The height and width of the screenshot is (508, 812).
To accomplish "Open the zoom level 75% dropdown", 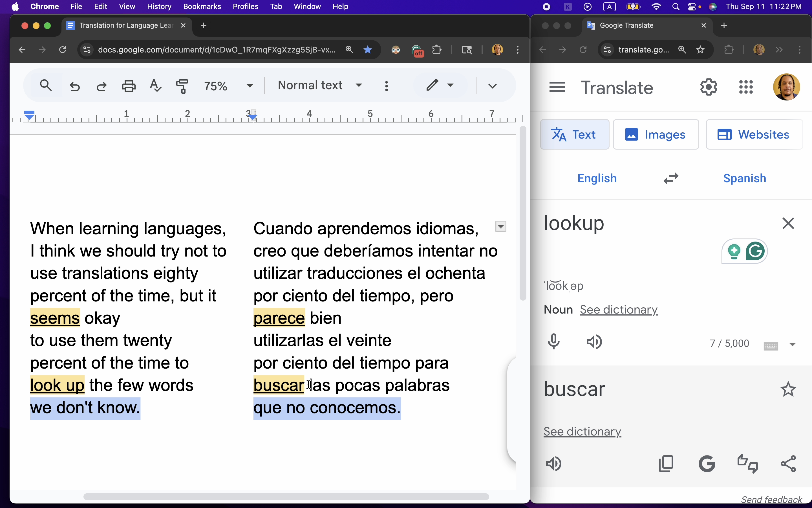I will [x=249, y=86].
